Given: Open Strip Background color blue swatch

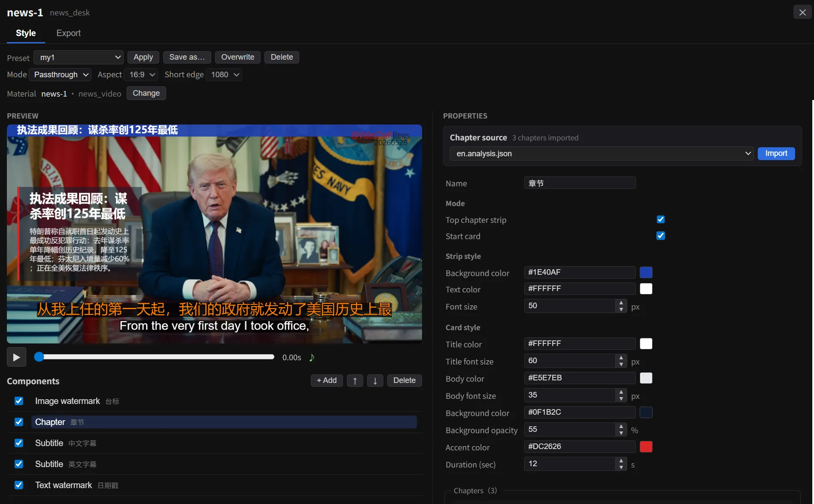Looking at the screenshot, I should click(x=646, y=272).
